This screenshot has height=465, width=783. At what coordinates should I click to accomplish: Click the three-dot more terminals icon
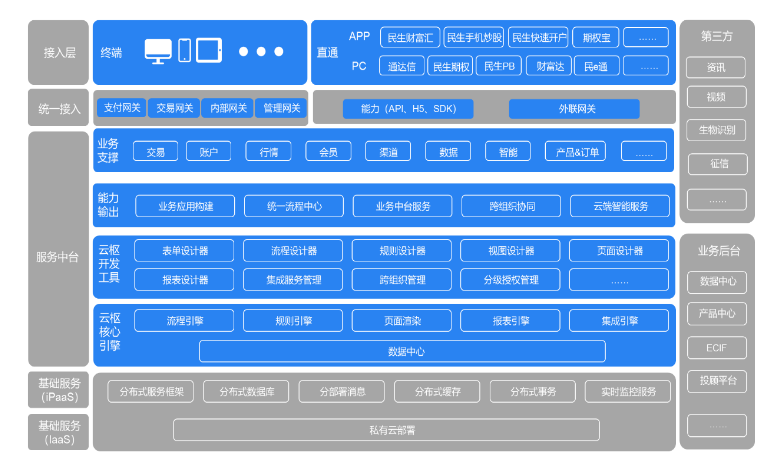click(x=260, y=52)
